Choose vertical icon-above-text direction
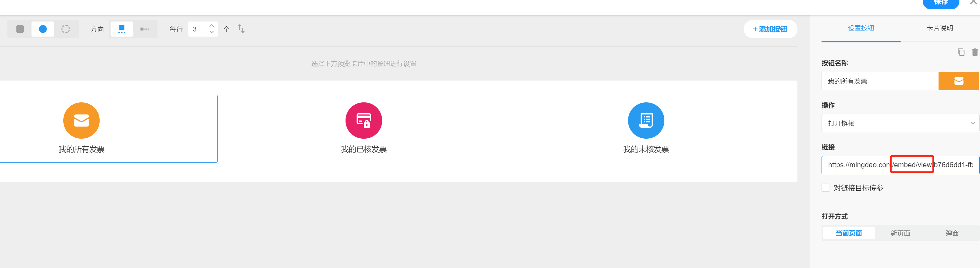This screenshot has width=980, height=268. click(122, 29)
